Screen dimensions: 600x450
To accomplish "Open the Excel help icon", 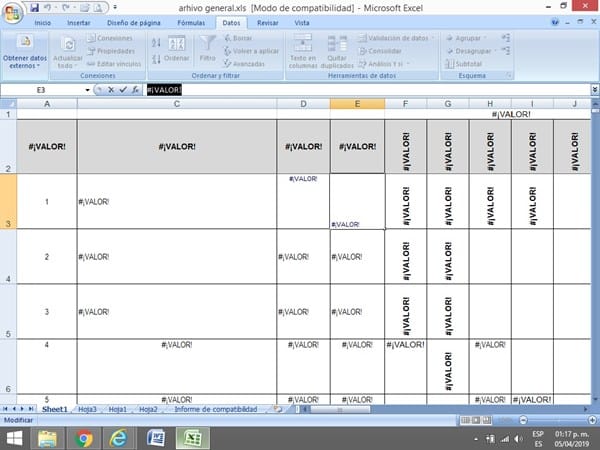I will point(555,22).
